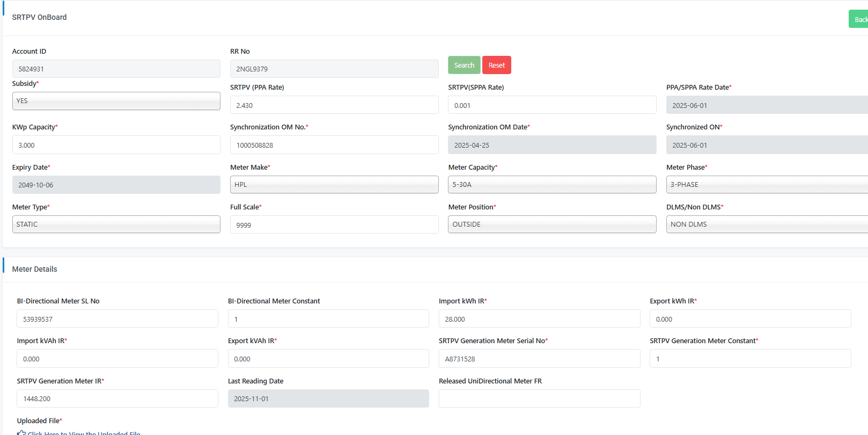Click the SRTPV (PPA Rate) field
Viewport: 868px width, 435px height.
334,105
